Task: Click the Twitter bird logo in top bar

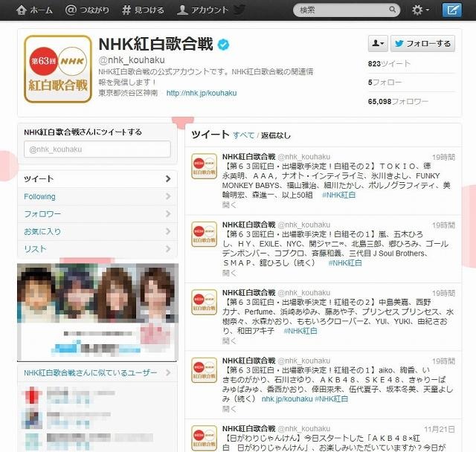Action: (239, 10)
